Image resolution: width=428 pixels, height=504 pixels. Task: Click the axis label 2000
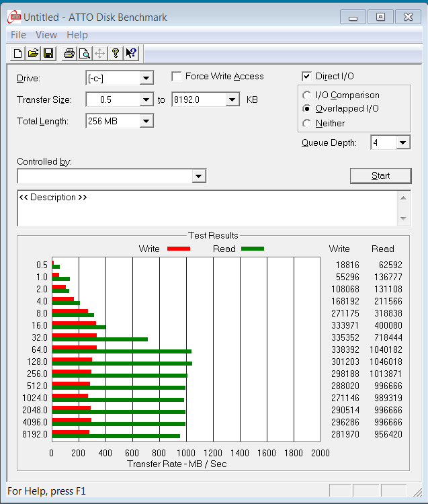click(320, 453)
